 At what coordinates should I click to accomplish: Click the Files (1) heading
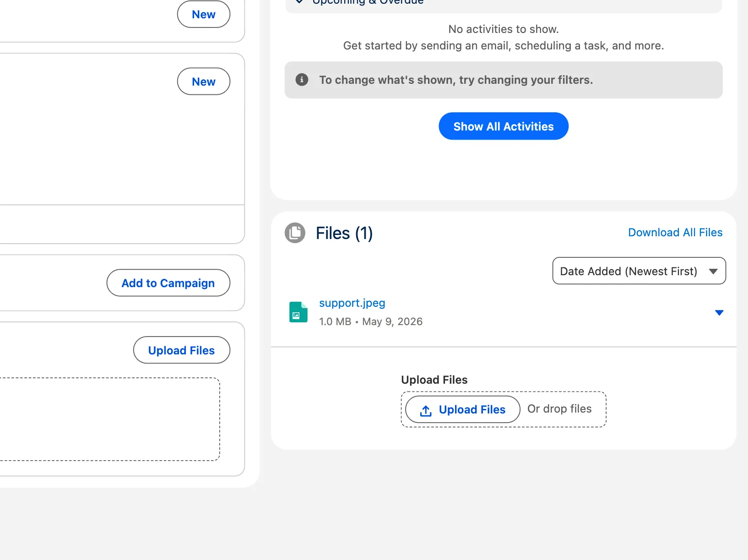344,233
